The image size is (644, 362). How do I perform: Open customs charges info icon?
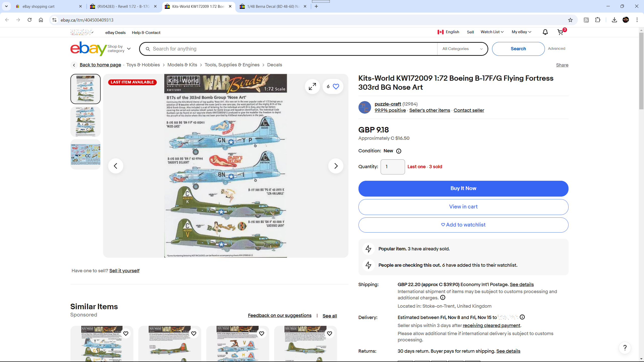point(443,298)
